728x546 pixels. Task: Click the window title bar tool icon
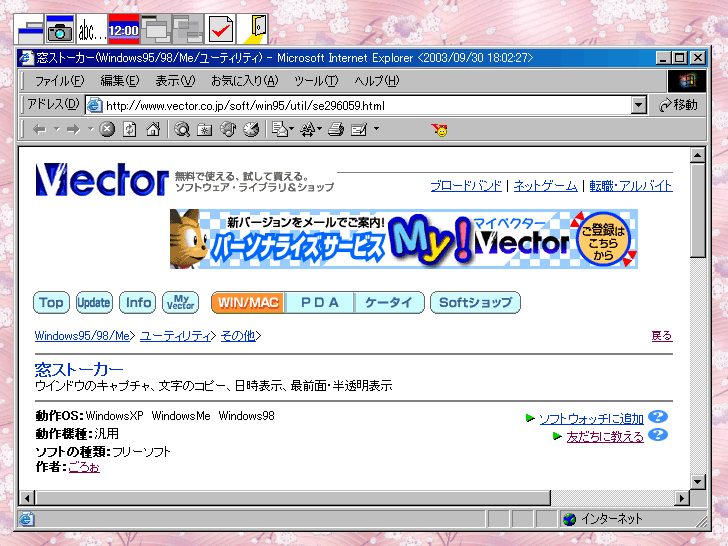[x=29, y=29]
